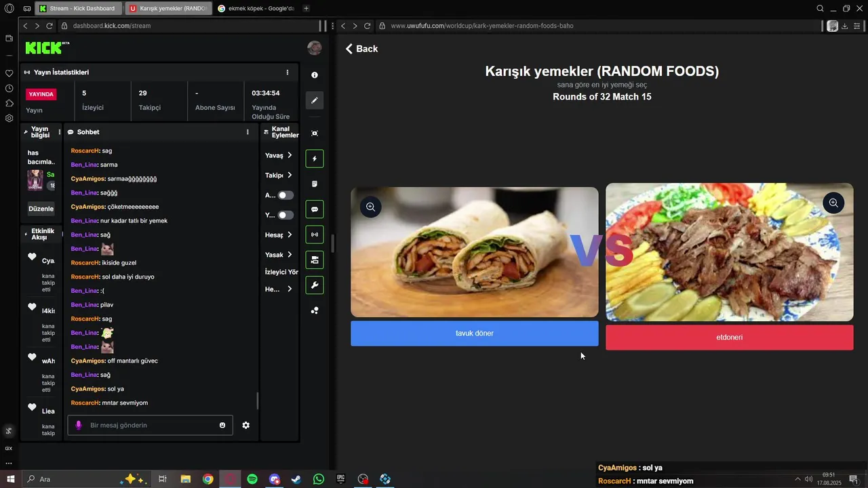Open the document notes icon in Kick sidebar
This screenshot has width=868, height=488.
click(x=315, y=184)
